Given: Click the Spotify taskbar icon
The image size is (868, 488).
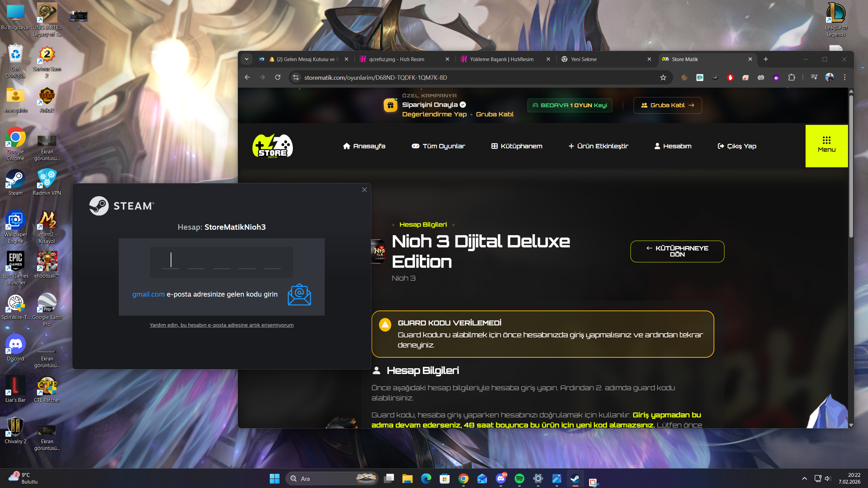Looking at the screenshot, I should point(519,478).
